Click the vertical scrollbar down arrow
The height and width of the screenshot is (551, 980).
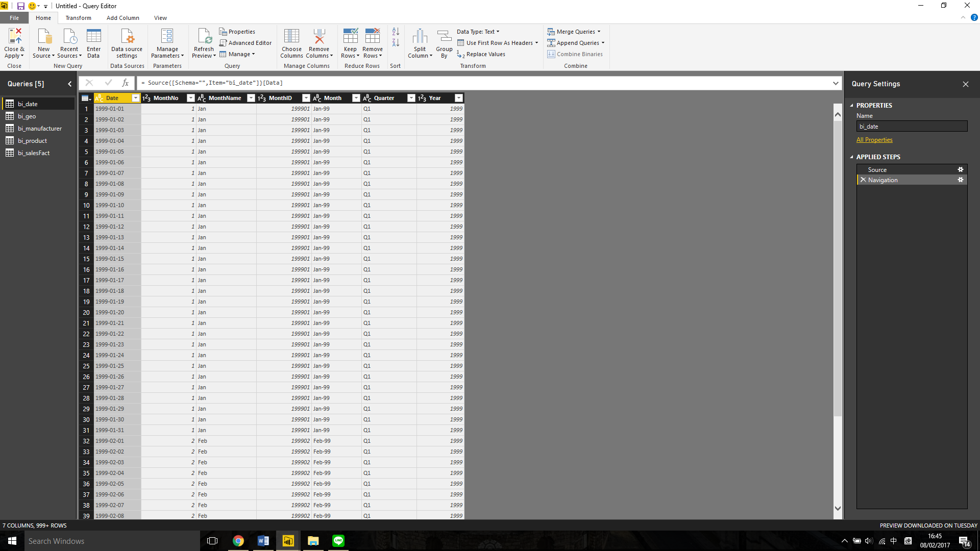click(837, 508)
